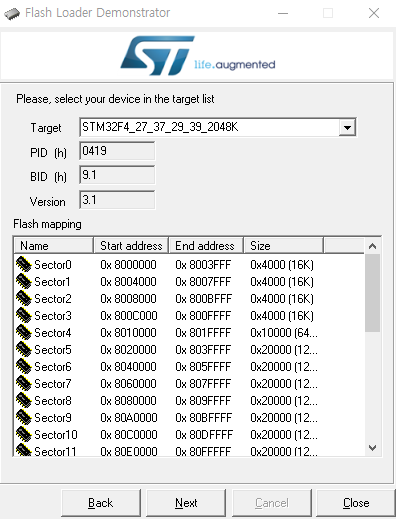Click the Sector9 chip icon
This screenshot has width=396, height=519.
point(23,417)
